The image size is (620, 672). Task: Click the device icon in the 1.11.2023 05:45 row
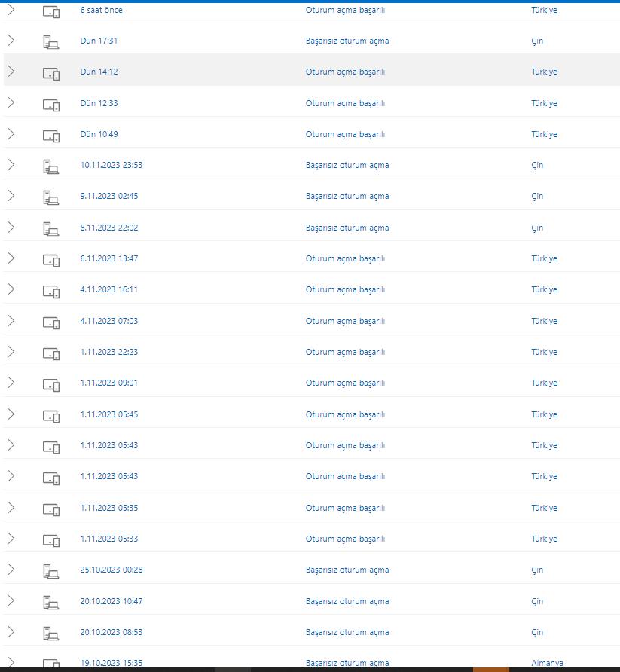click(51, 416)
